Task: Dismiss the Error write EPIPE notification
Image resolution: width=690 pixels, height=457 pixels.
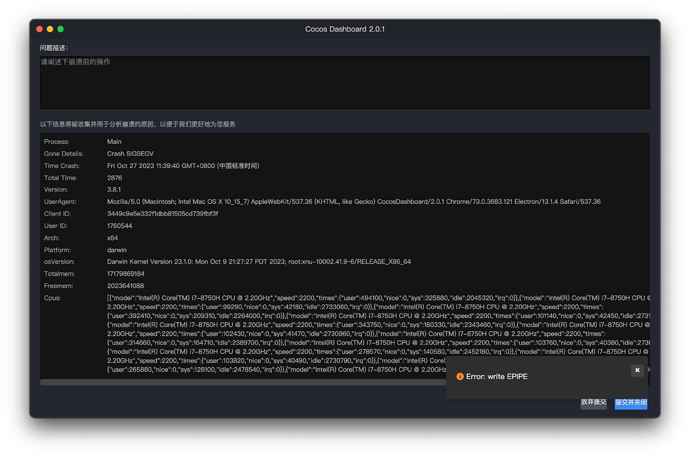Action: pos(637,370)
